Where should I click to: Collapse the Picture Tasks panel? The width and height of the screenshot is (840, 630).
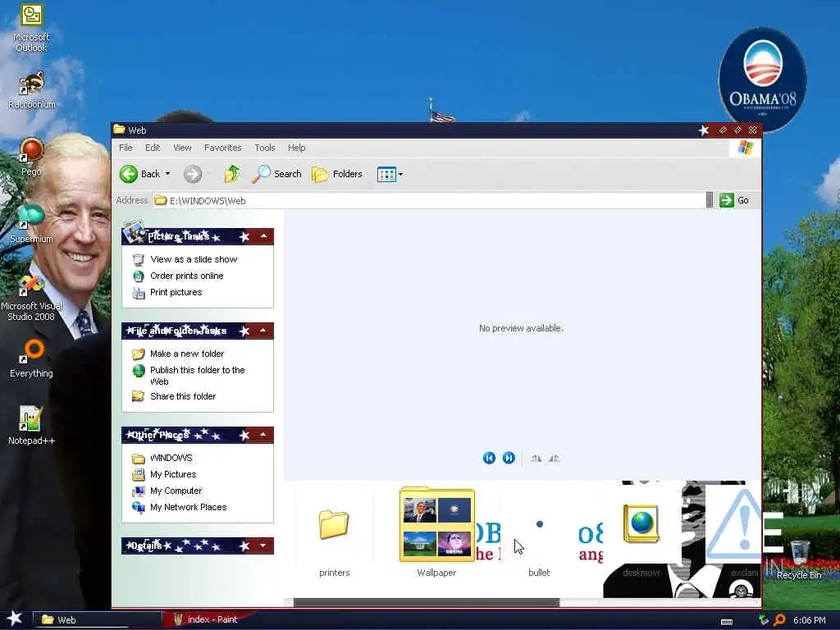tap(263, 235)
